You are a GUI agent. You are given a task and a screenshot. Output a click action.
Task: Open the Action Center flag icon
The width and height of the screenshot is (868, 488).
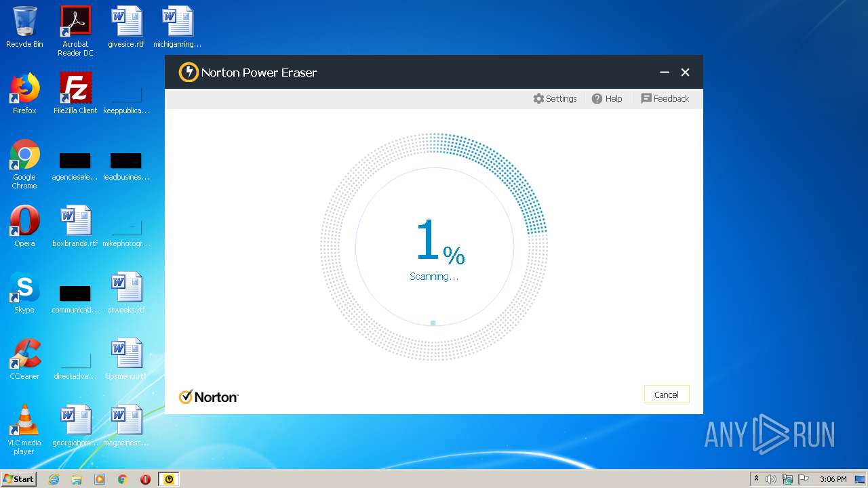(x=804, y=479)
